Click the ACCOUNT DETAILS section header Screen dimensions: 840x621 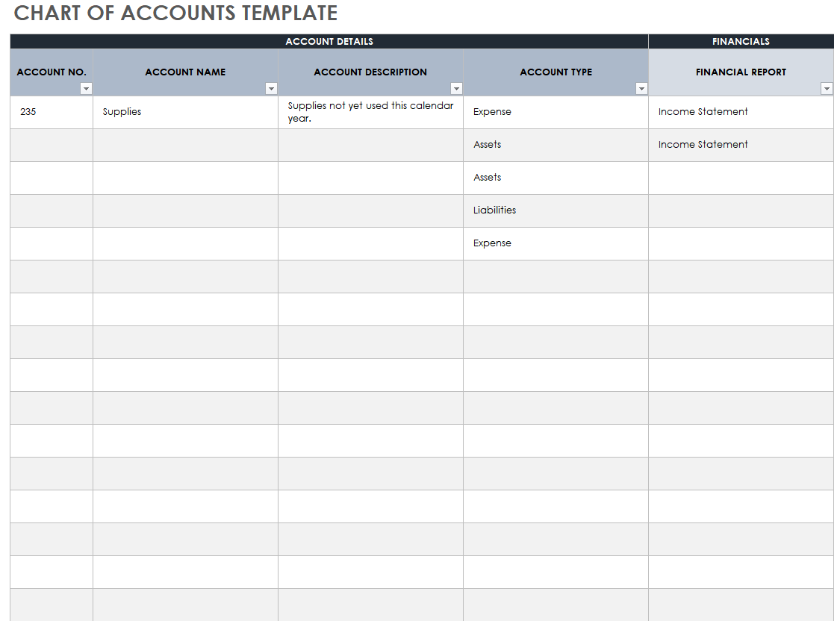[x=329, y=41]
